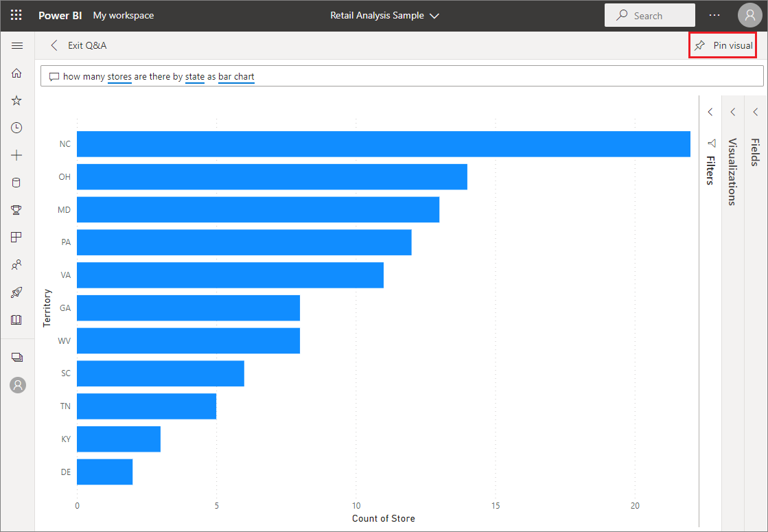
Task: Edit the term 'bar chart' in the question
Action: (236, 76)
